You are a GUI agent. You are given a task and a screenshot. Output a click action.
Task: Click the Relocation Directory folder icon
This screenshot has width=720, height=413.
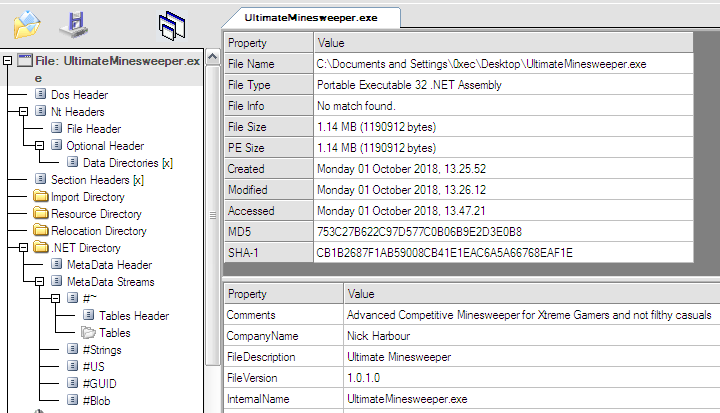[40, 230]
